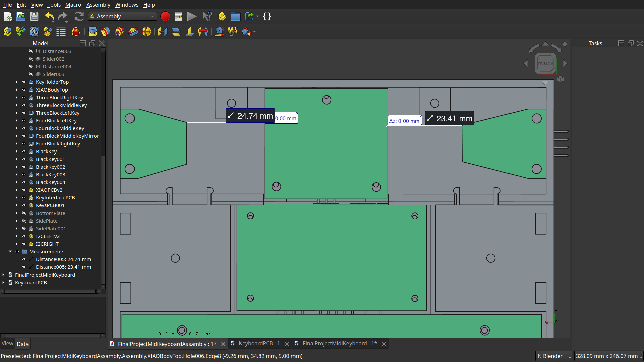The width and height of the screenshot is (644, 362).
Task: Create a slider joint
Action: [133, 32]
